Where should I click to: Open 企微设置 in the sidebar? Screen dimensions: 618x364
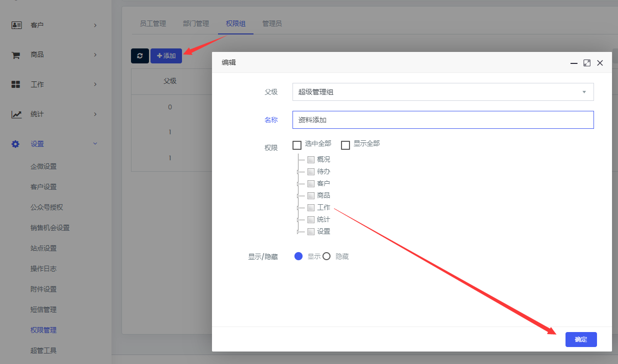43,166
